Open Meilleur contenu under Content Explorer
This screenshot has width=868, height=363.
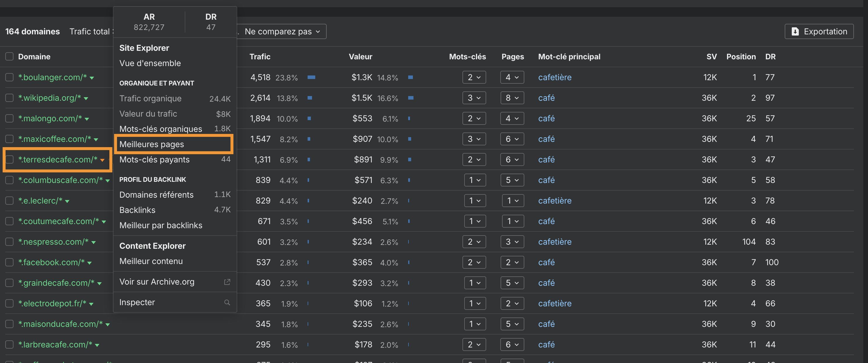(151, 261)
